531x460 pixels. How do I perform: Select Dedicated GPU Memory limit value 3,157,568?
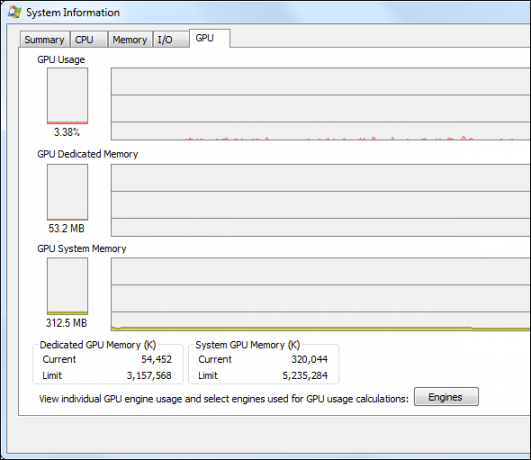click(x=149, y=376)
